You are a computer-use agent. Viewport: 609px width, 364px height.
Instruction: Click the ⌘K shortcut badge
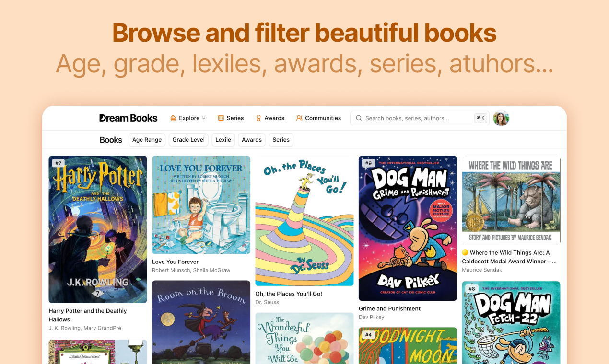tap(480, 118)
